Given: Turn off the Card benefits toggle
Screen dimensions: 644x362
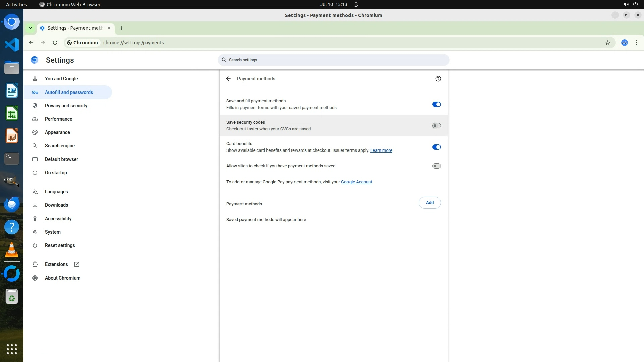Looking at the screenshot, I should pos(436,147).
